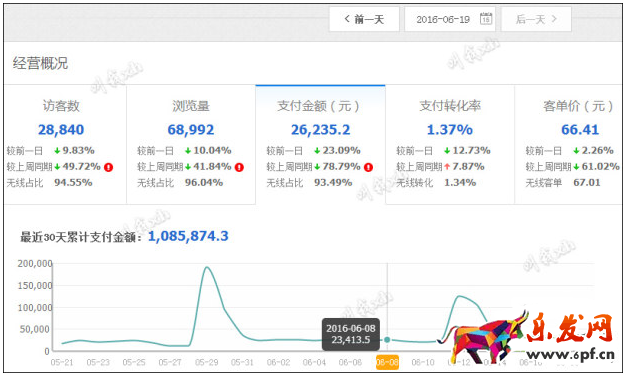
Task: Select the 客单价（元）metric tab
Action: tap(570, 144)
